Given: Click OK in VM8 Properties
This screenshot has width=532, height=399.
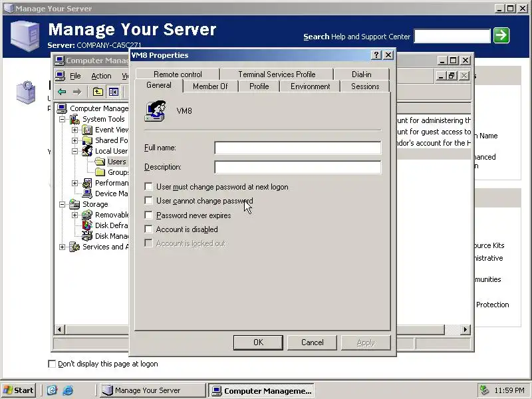Looking at the screenshot, I should coord(258,342).
